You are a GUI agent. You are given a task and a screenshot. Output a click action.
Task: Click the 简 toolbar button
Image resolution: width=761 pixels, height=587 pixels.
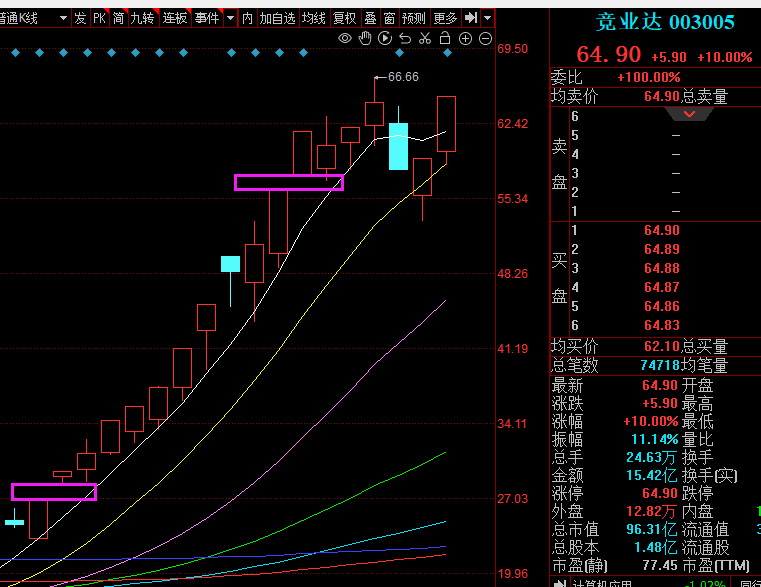(x=118, y=18)
